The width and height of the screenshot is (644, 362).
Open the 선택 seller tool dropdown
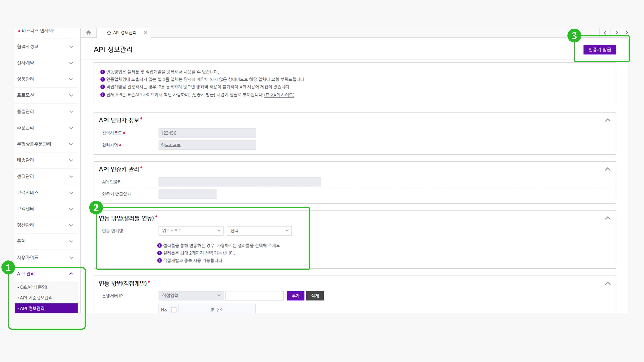pos(259,231)
